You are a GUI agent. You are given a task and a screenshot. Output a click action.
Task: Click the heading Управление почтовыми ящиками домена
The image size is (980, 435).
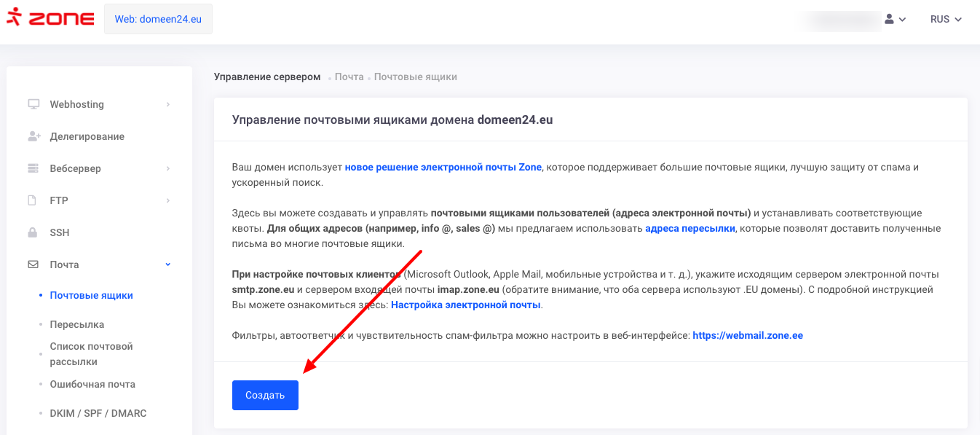[392, 119]
